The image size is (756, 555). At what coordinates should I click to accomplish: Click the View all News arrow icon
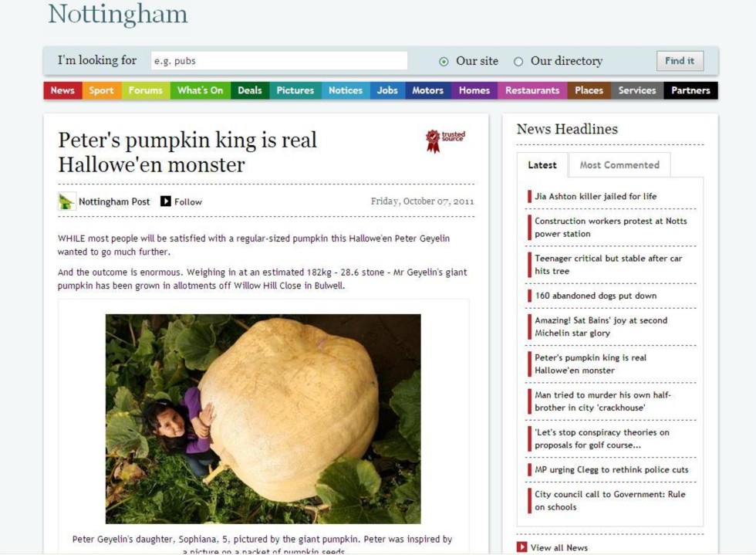pos(521,547)
